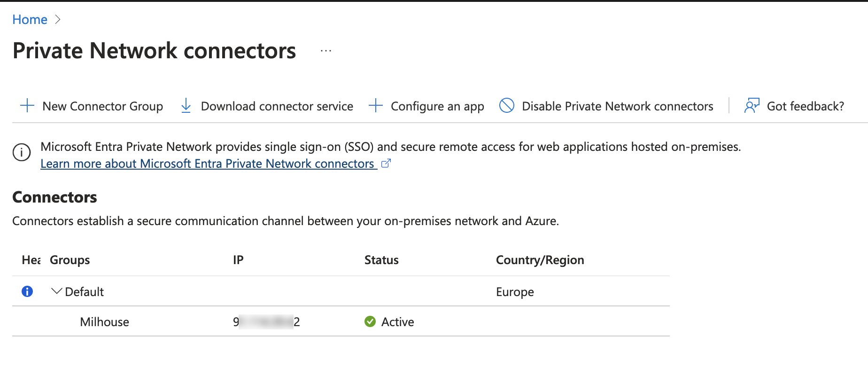This screenshot has height=375, width=868.
Task: Sort by the Status column header
Action: click(x=381, y=260)
